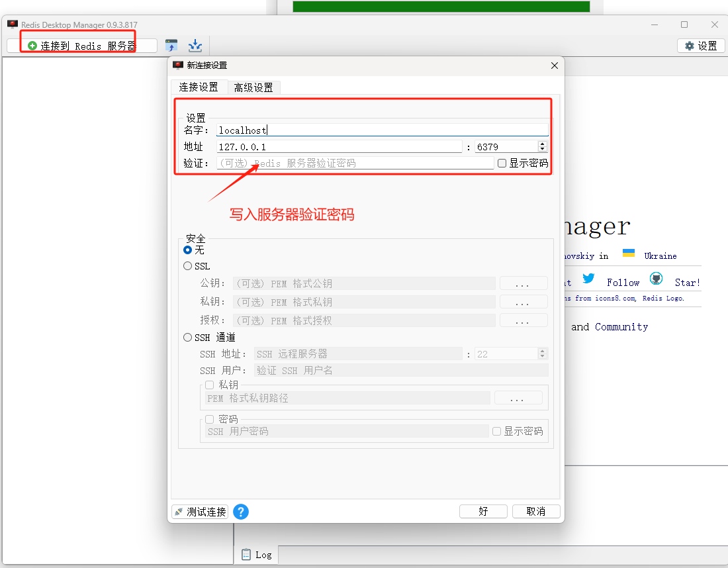Open the icons8.com link
728x568 pixels.
click(615, 298)
